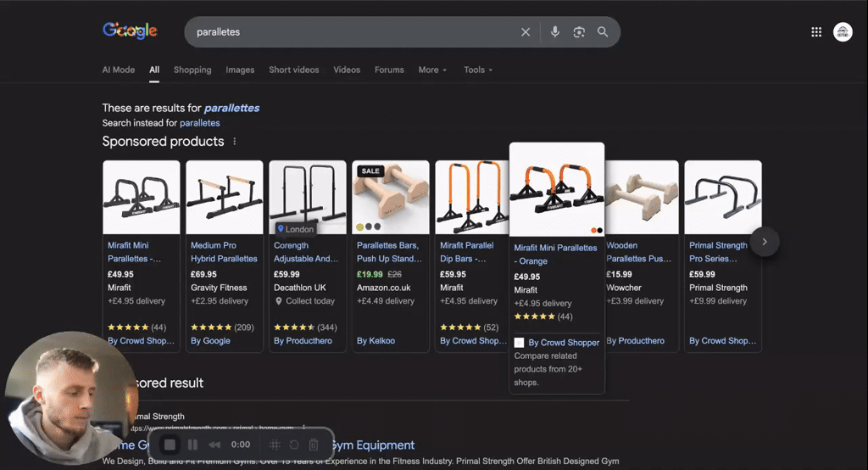This screenshot has height=470, width=868.
Task: Start voice search with the microphone icon
Action: coord(554,32)
